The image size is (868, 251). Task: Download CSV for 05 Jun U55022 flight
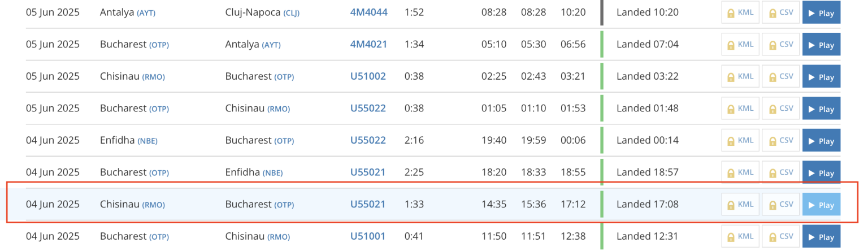click(780, 109)
